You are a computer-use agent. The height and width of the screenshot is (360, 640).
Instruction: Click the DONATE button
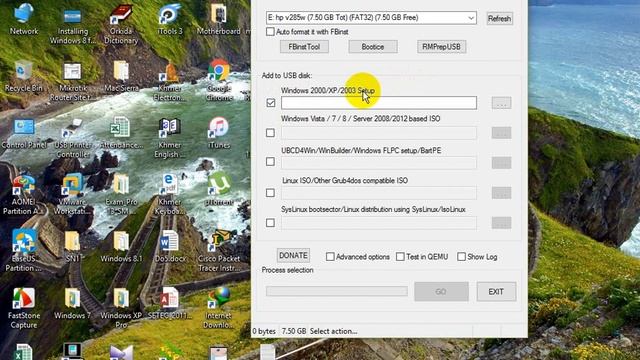pyautogui.click(x=293, y=256)
